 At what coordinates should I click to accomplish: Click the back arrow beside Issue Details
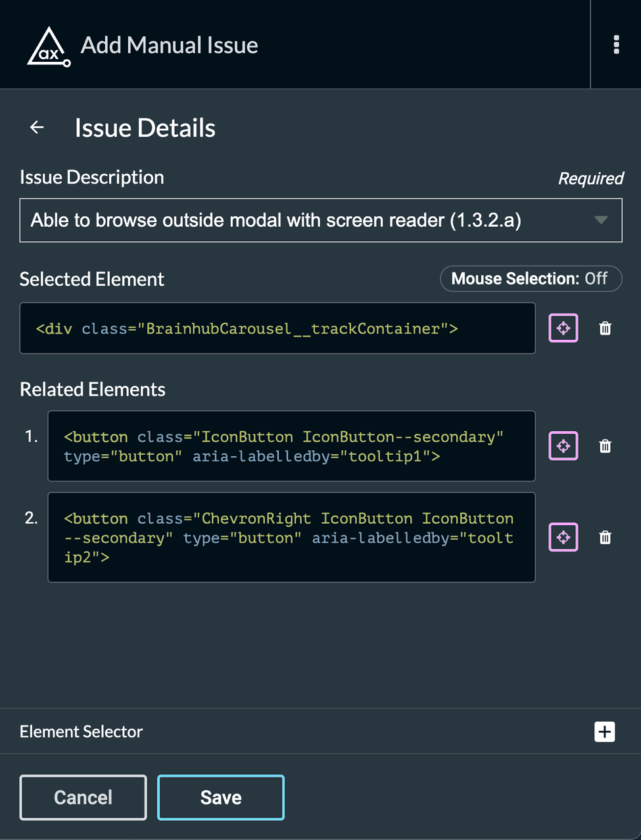pyautogui.click(x=36, y=128)
